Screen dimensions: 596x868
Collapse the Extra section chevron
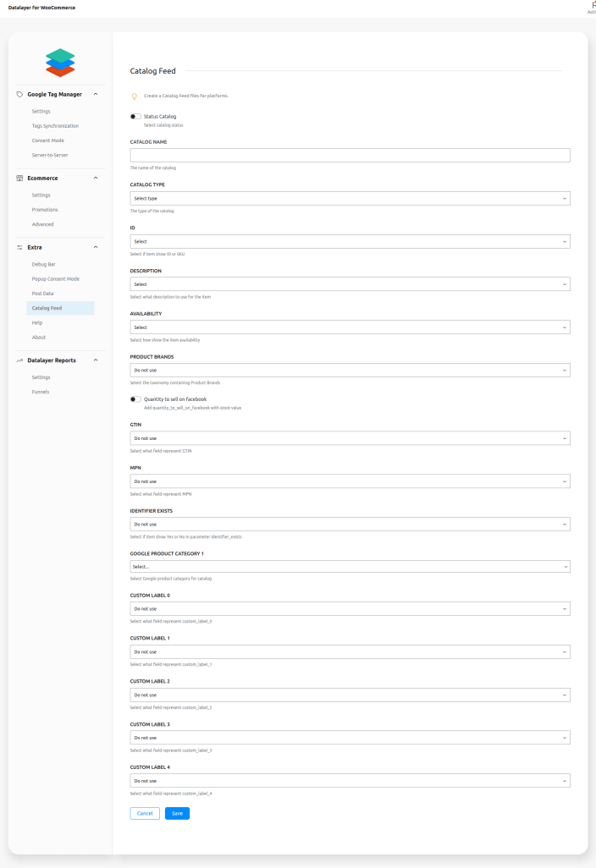tap(96, 247)
